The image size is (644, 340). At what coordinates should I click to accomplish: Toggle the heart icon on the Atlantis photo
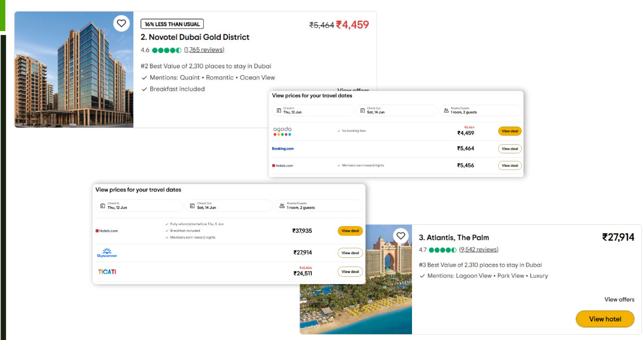401,235
